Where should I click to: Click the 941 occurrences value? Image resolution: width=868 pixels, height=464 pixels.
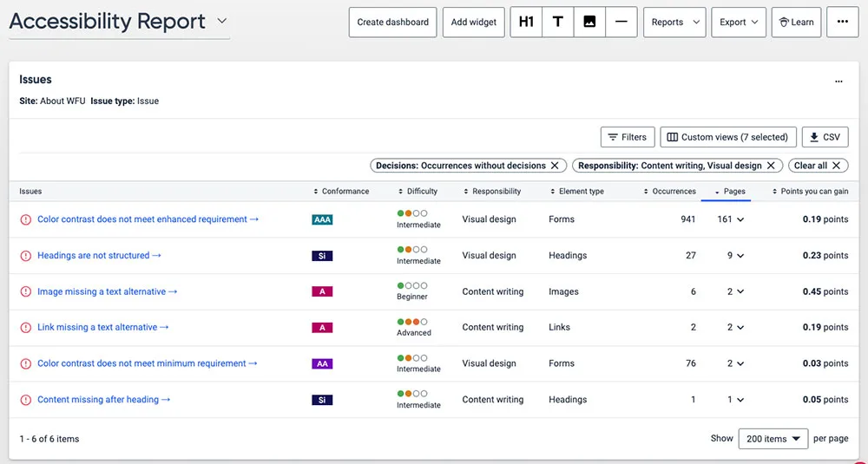tap(688, 219)
